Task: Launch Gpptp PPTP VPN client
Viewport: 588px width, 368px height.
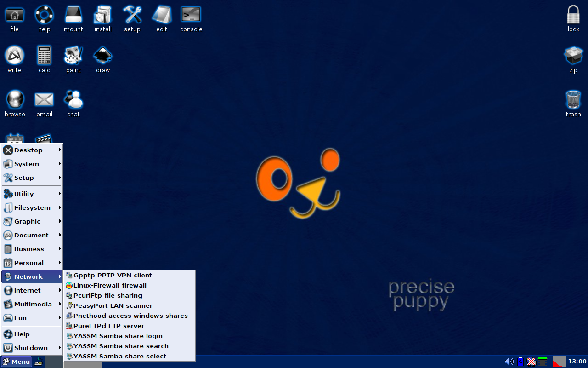Action: pos(130,275)
